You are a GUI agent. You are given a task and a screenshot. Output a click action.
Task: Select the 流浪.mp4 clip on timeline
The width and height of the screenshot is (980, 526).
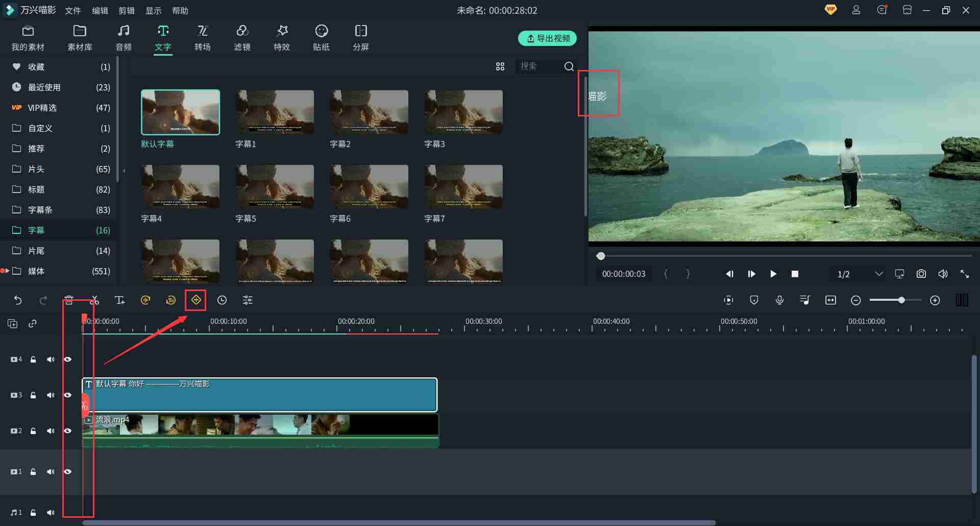coord(260,431)
